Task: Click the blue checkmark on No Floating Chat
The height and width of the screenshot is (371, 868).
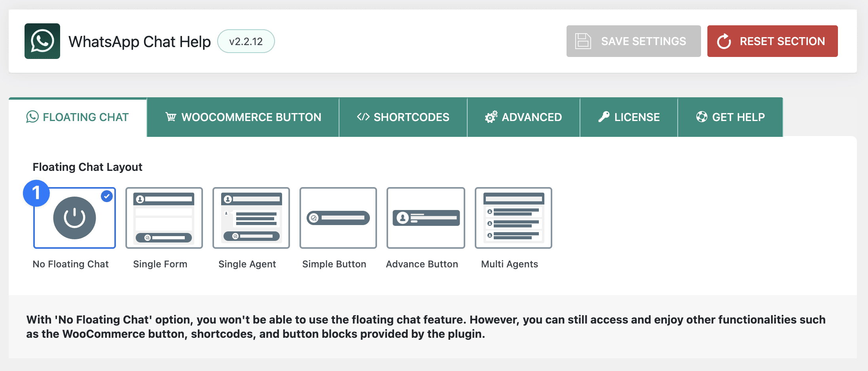Action: coord(107,196)
